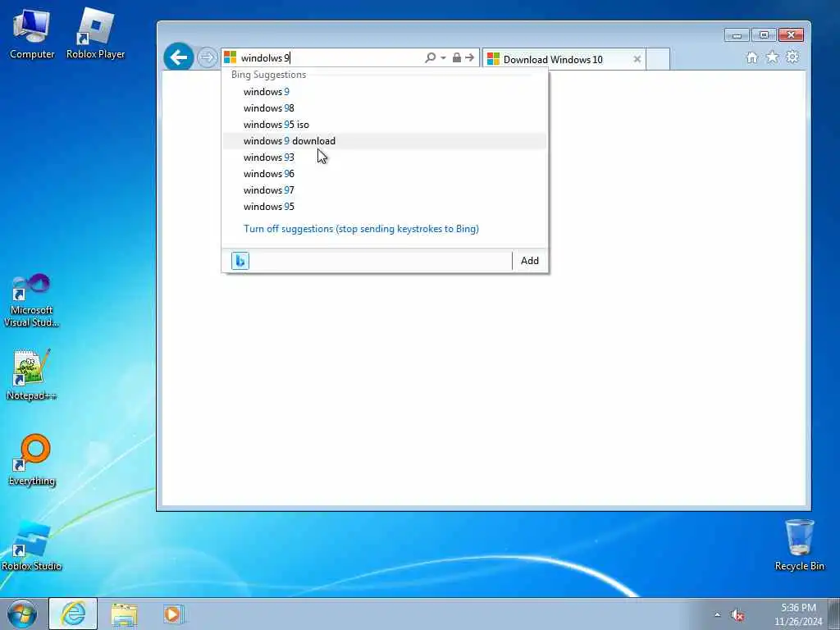
Task: Choose the suggestion "windows 9 download"
Action: point(385,141)
